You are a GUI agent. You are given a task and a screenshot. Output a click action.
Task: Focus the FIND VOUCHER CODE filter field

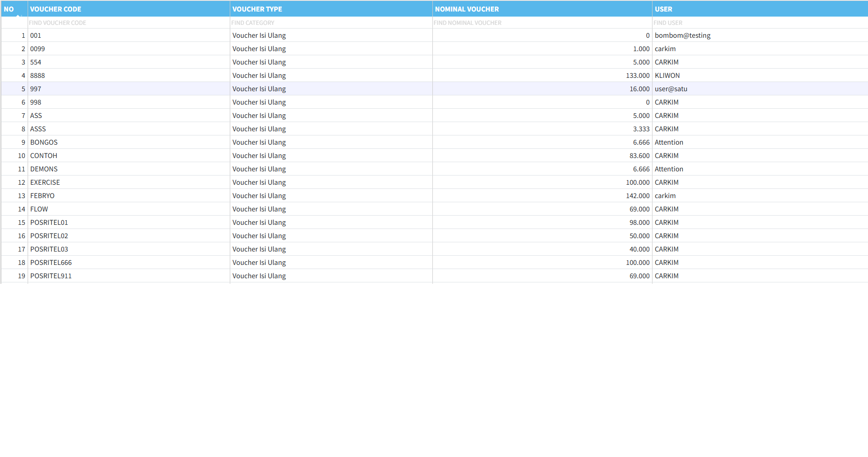[x=129, y=23]
